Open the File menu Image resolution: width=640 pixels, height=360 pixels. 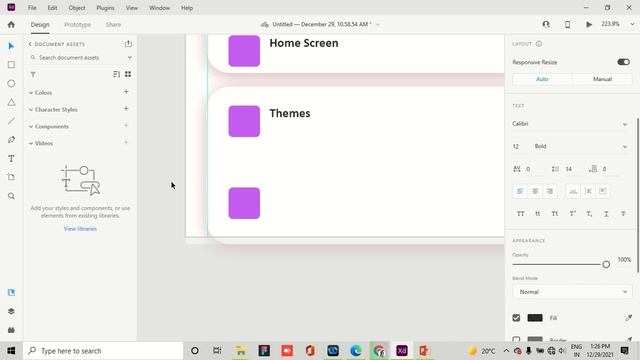click(32, 8)
